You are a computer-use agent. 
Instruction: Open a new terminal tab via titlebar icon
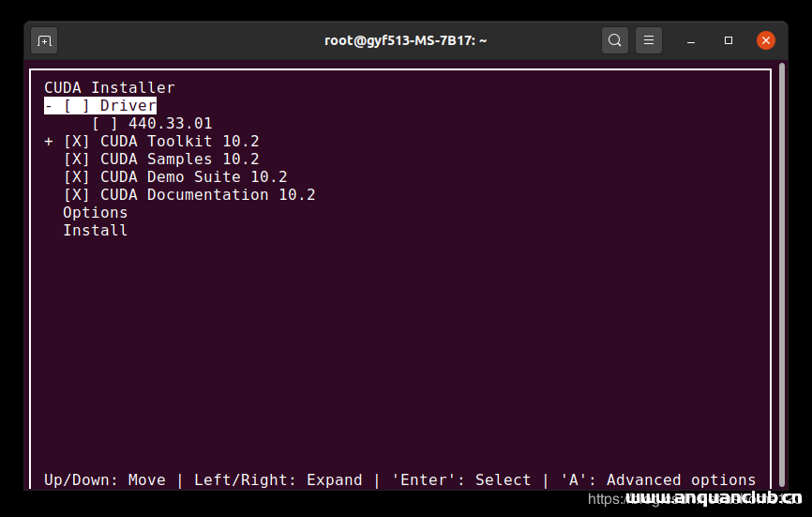(x=44, y=40)
